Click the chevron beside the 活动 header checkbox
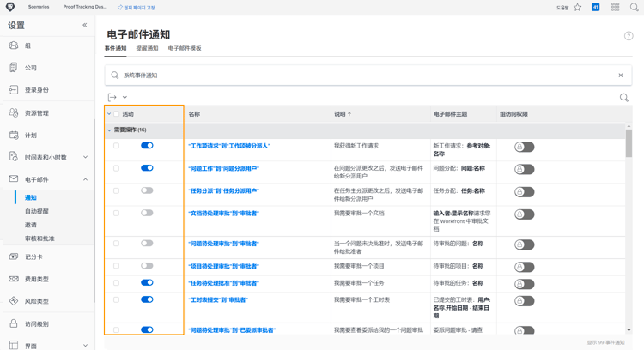 [x=109, y=114]
